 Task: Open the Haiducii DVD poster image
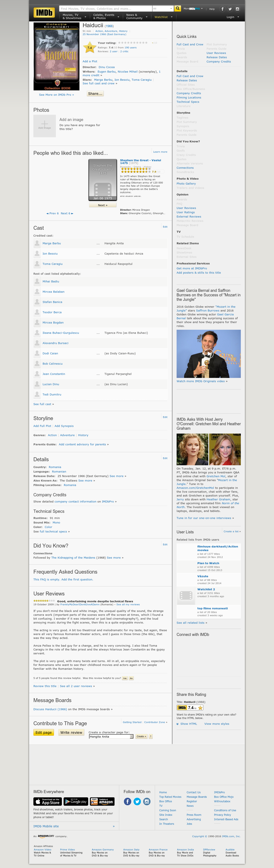tap(57, 56)
